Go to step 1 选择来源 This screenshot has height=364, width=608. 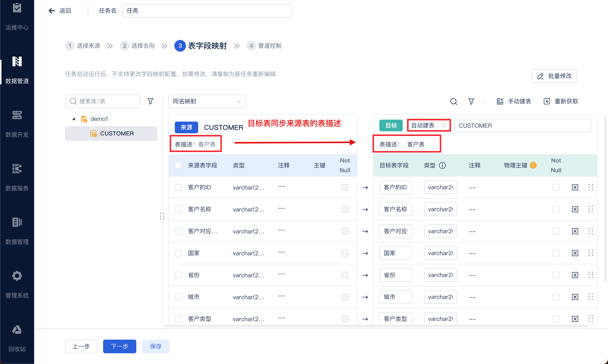point(83,46)
